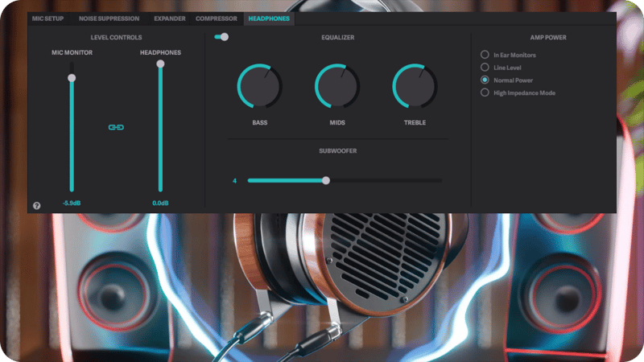Image resolution: width=644 pixels, height=362 pixels.
Task: Click the -5.9dB Mic Monitor value
Action: 72,204
